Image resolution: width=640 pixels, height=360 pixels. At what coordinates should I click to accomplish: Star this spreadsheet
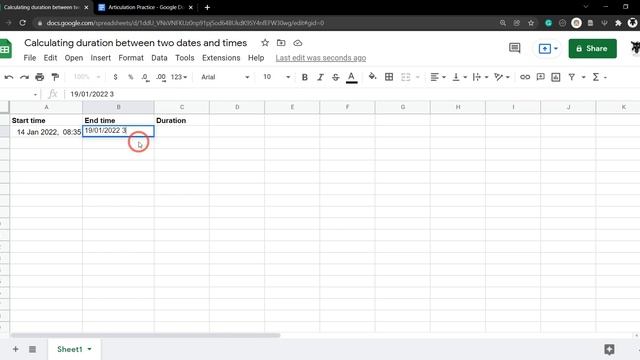(x=265, y=43)
